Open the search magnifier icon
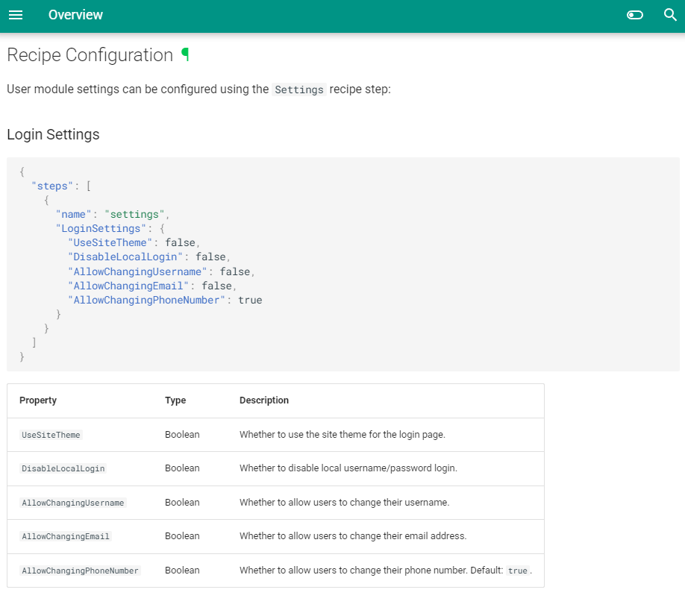The image size is (685, 616). pos(670,15)
